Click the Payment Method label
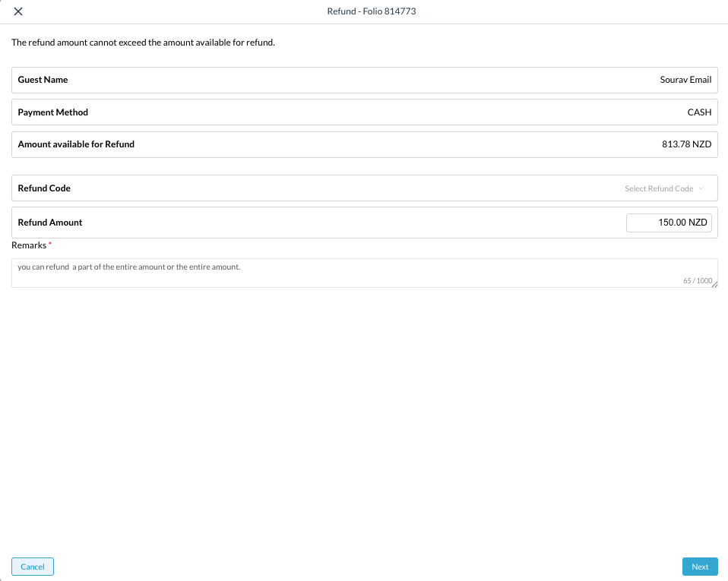This screenshot has height=581, width=728. (x=52, y=112)
